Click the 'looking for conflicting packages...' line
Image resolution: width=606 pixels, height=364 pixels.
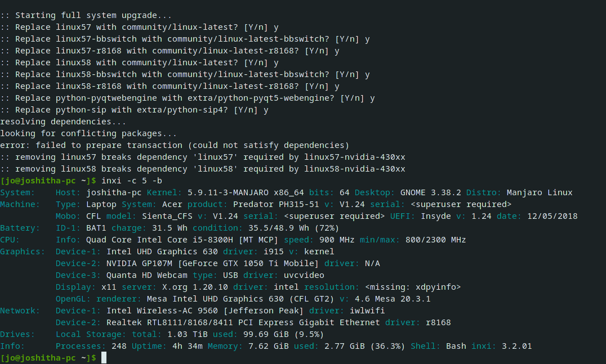pos(88,133)
